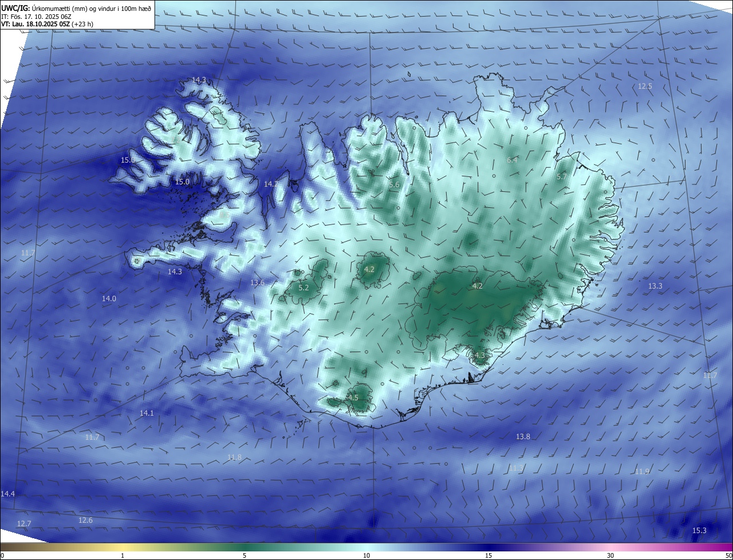Click the 4.3 value label
Screen dimensions: 733x560
[x=479, y=355]
